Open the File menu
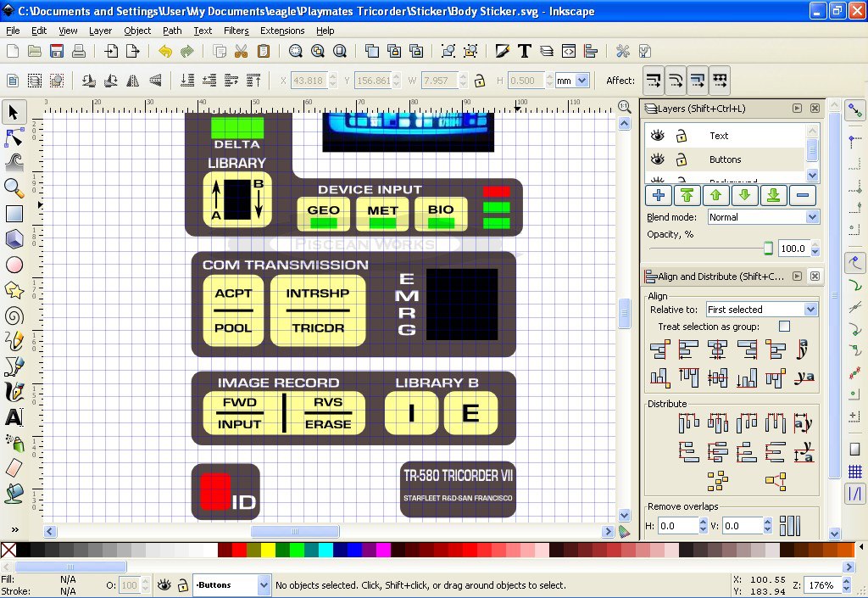 [13, 31]
